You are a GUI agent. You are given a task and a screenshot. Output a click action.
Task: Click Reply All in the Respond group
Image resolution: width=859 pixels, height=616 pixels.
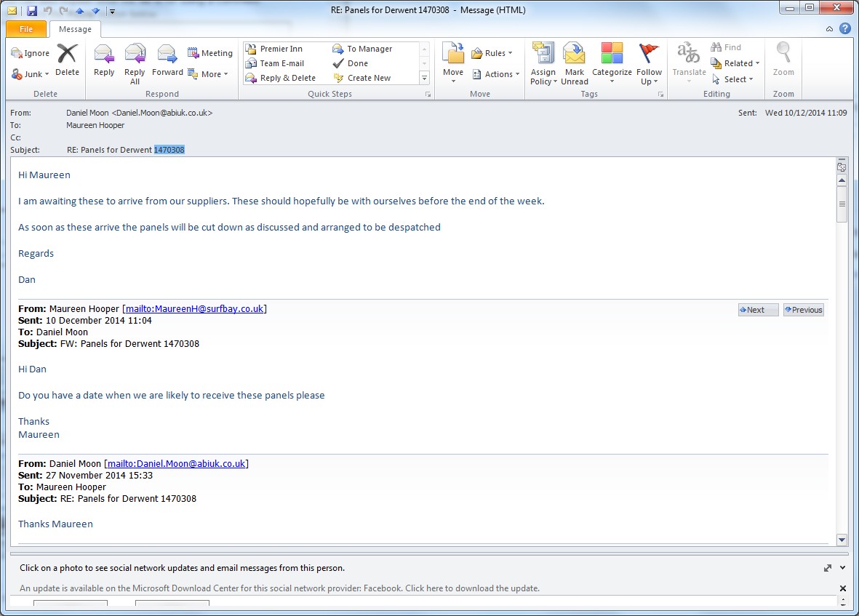pyautogui.click(x=135, y=64)
